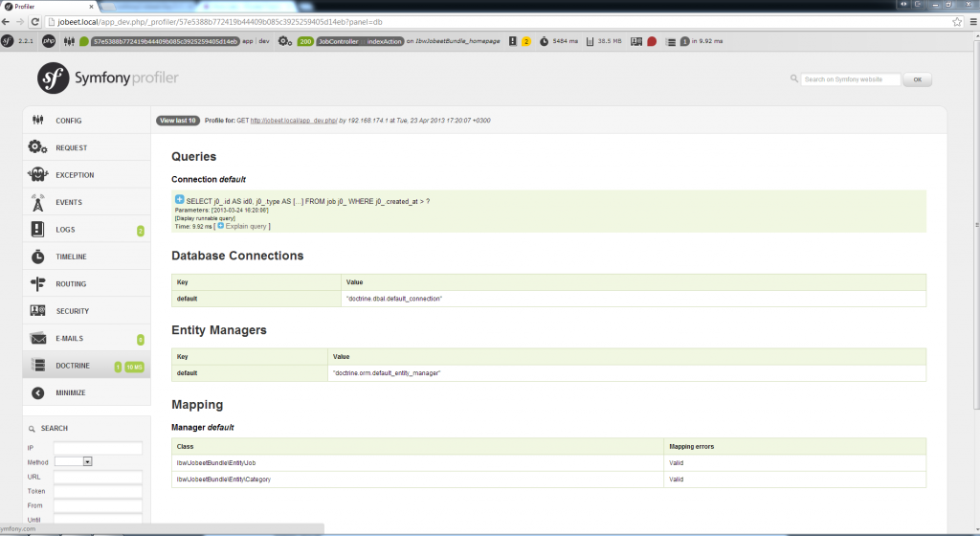Open the Method dropdown in the search form
The height and width of the screenshot is (536, 980).
click(x=73, y=461)
